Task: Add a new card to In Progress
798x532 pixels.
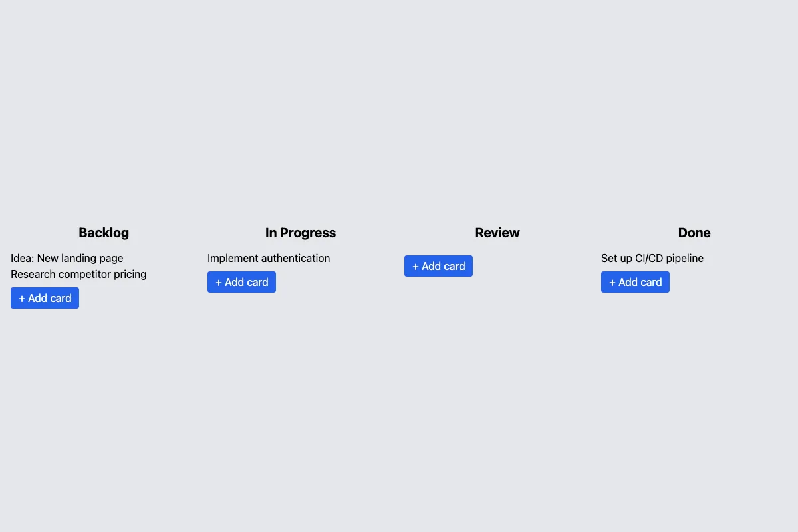Action: [242, 282]
